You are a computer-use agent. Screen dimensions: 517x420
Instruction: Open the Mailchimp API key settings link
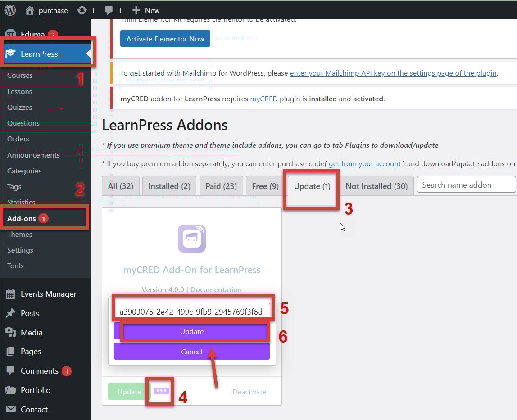click(393, 73)
